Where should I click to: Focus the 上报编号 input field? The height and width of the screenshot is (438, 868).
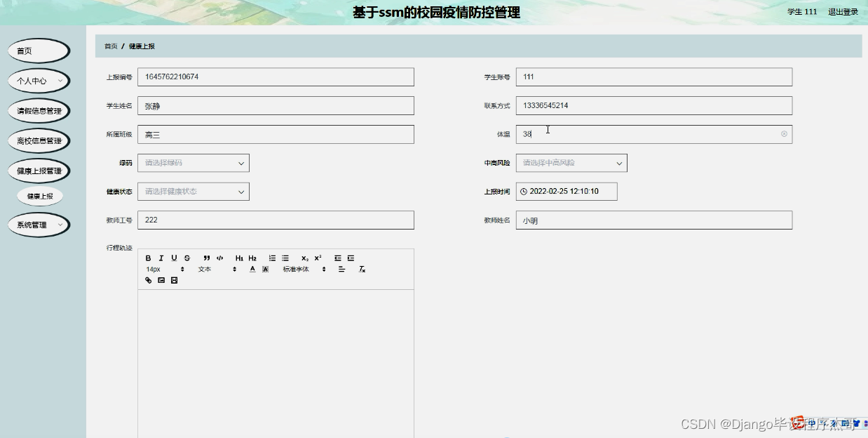click(x=276, y=77)
